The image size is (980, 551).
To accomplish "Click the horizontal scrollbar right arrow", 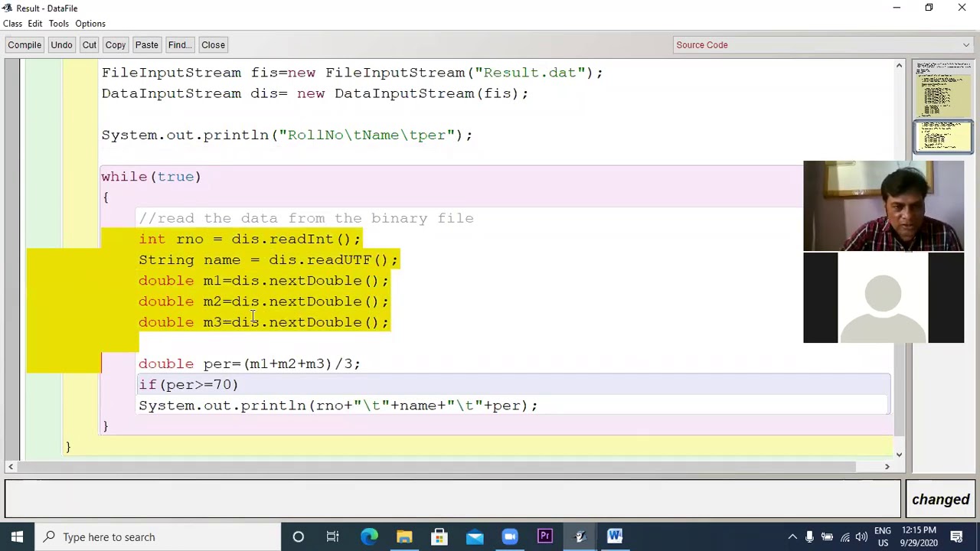I will point(887,467).
